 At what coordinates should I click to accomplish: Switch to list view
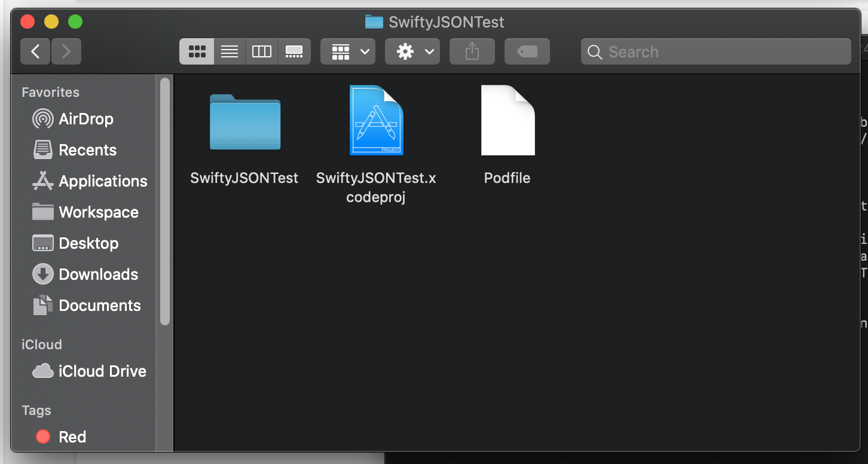tap(230, 52)
